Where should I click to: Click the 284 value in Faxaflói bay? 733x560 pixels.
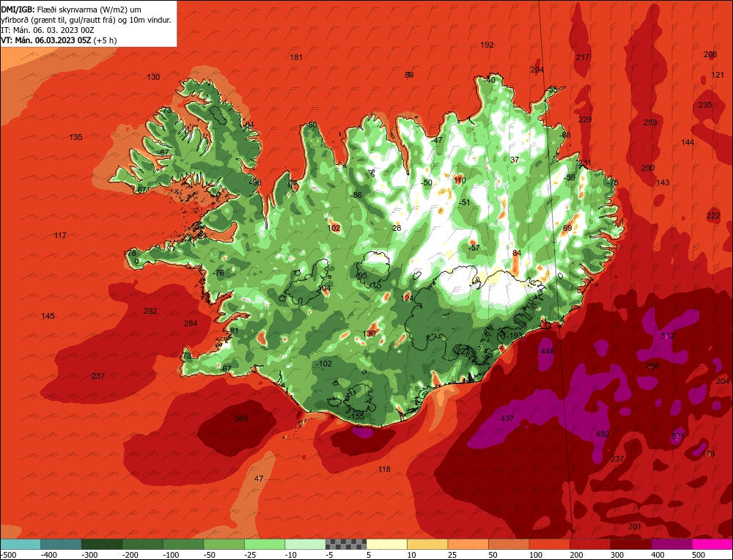click(191, 323)
